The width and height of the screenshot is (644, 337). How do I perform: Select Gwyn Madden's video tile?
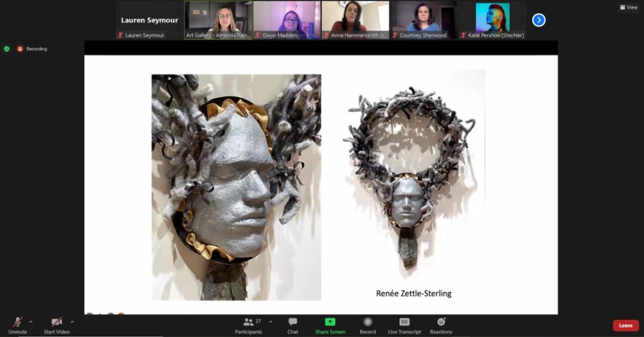[287, 20]
